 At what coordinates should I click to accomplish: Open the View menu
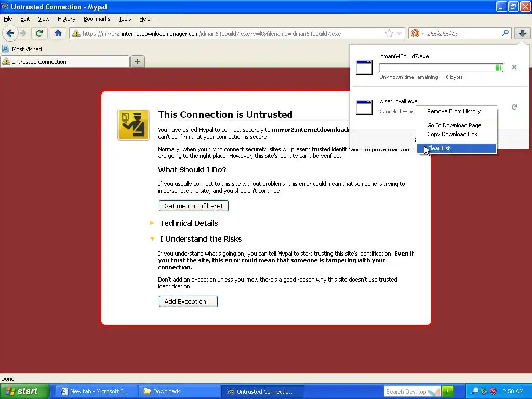click(44, 19)
